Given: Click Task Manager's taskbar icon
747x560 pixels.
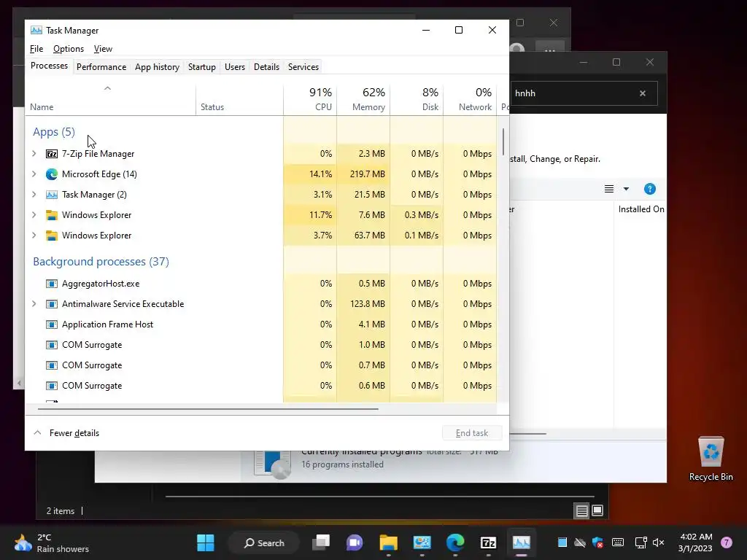Looking at the screenshot, I should (x=521, y=542).
